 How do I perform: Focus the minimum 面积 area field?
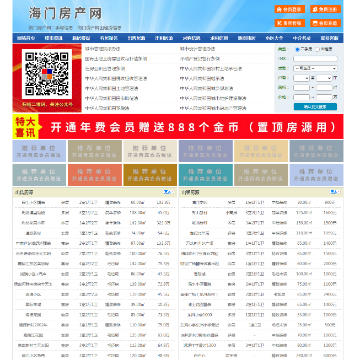[301, 88]
